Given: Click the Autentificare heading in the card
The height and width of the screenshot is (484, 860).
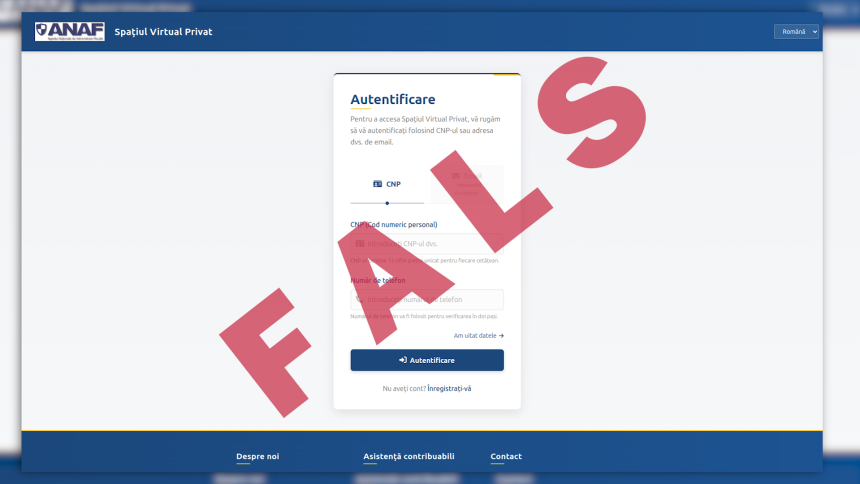Looking at the screenshot, I should 393,99.
